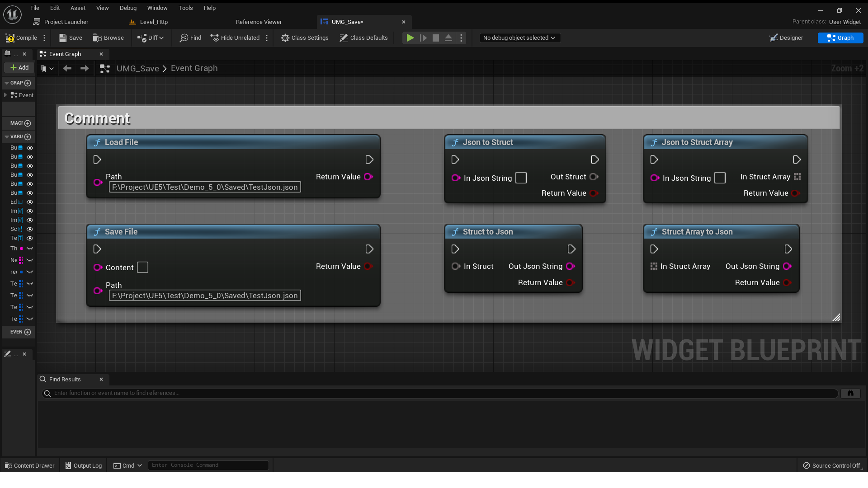Open the debug object selection dropdown
This screenshot has height=488, width=868.
coord(520,38)
